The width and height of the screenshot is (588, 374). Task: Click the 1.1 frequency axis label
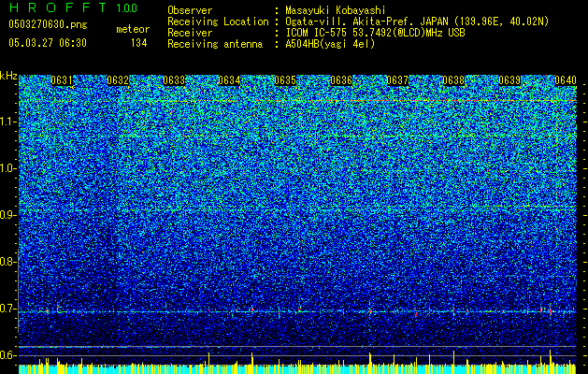click(x=7, y=122)
